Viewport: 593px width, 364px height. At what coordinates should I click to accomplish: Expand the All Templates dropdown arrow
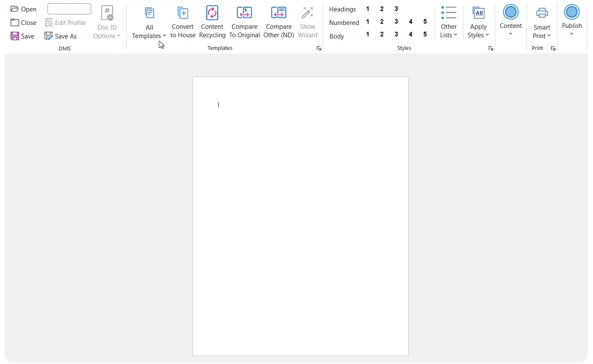[164, 36]
